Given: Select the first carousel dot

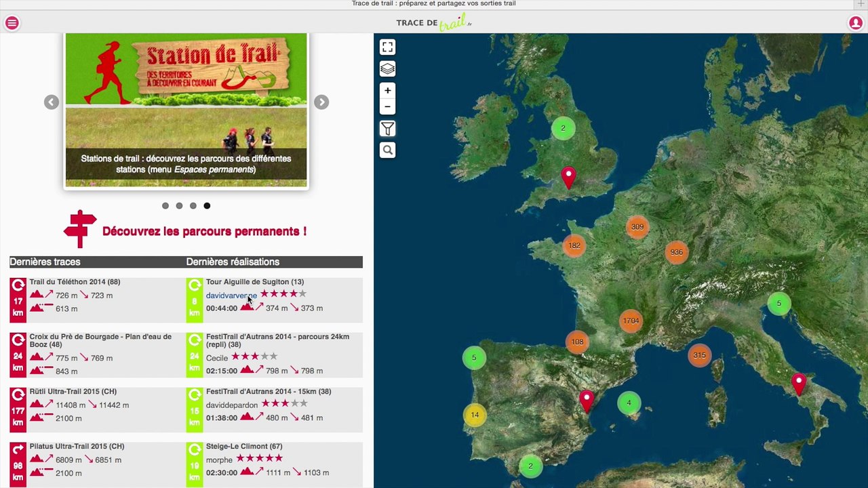Looking at the screenshot, I should point(165,205).
